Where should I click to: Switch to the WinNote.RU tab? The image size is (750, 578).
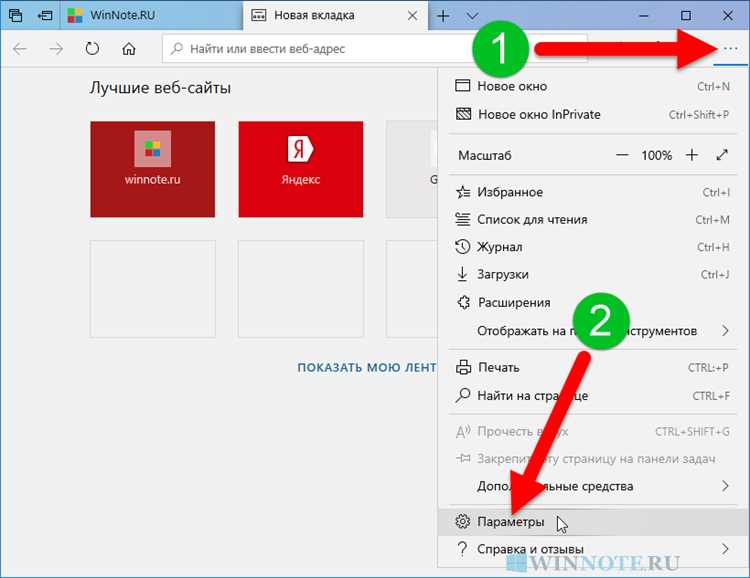(x=152, y=15)
